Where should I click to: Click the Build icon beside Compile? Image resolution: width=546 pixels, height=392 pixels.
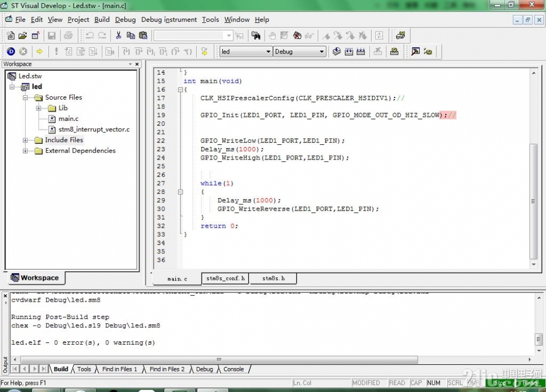click(349, 52)
